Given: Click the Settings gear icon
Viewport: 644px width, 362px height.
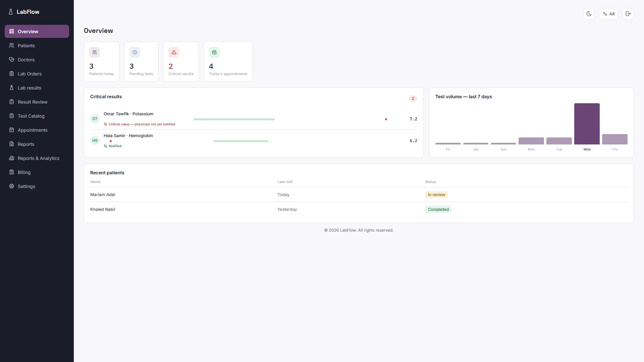Looking at the screenshot, I should tap(12, 186).
